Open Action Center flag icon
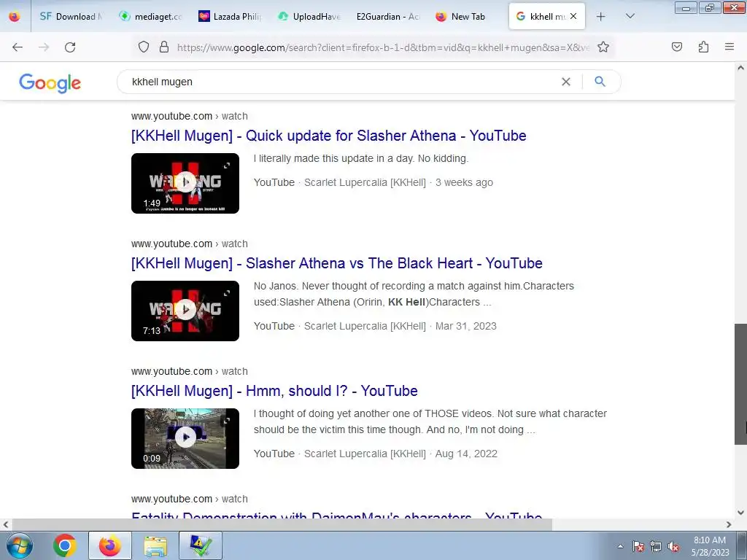747x560 pixels. pos(638,546)
